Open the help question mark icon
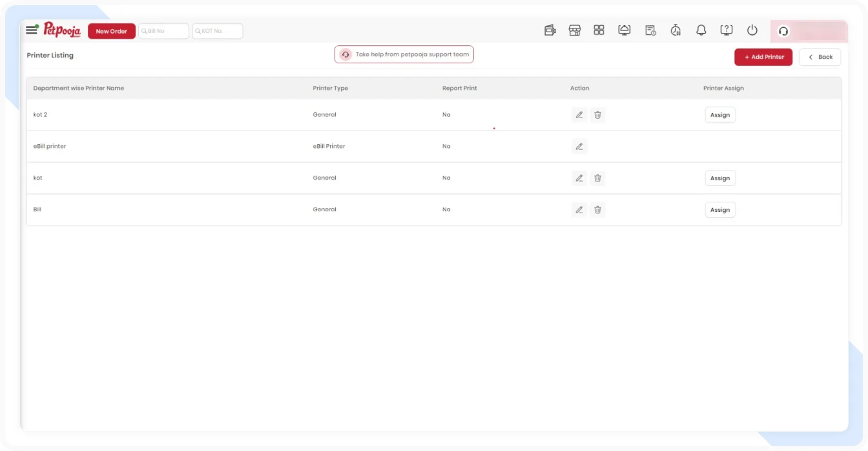The width and height of the screenshot is (868, 451). 726,30
